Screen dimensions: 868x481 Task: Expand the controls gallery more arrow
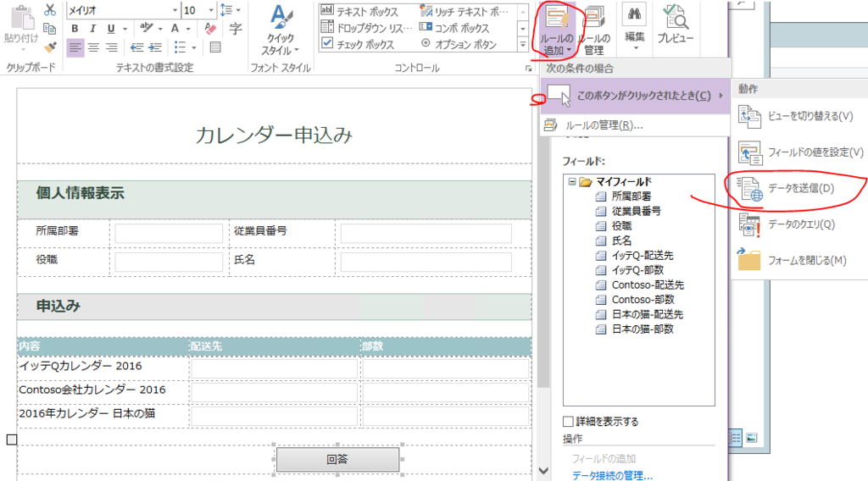[x=522, y=45]
